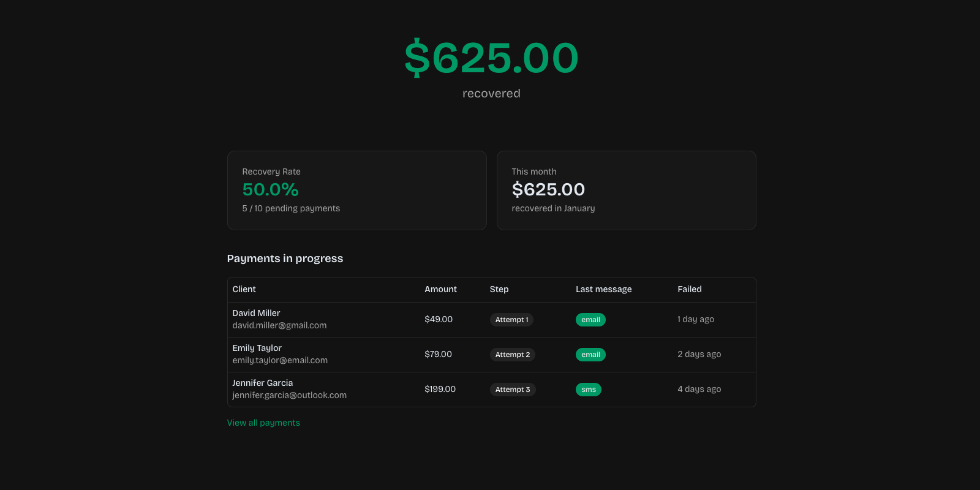980x490 pixels.
Task: Click the Attempt 1 step badge
Action: [511, 320]
